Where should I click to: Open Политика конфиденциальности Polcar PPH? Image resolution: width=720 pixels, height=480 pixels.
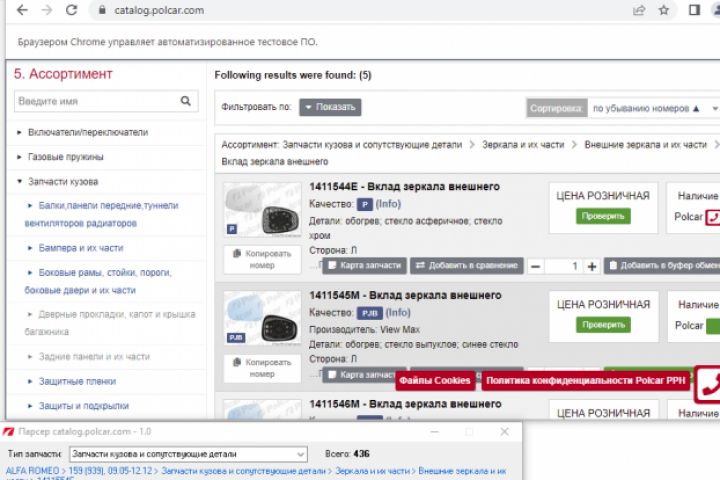click(585, 381)
